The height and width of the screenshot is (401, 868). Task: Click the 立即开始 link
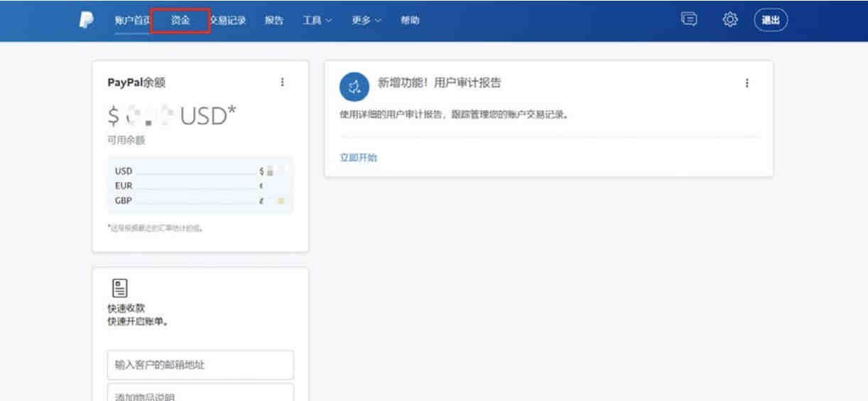pos(359,158)
